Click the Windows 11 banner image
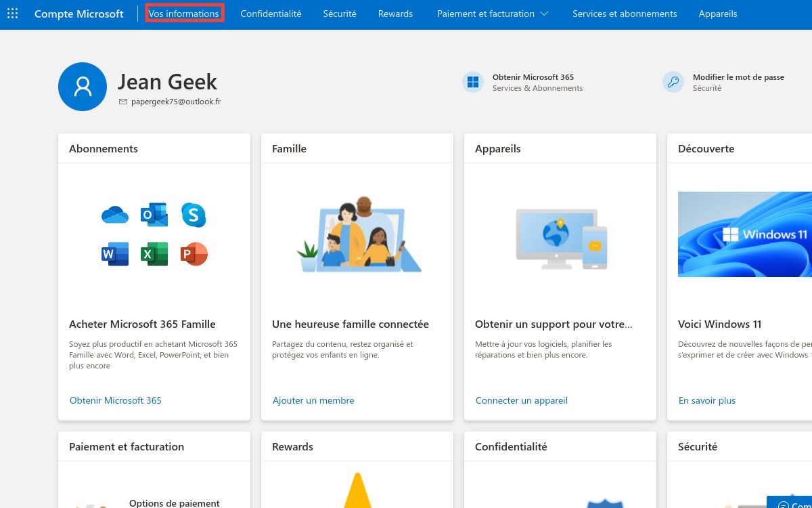The height and width of the screenshot is (508, 812). click(x=745, y=234)
